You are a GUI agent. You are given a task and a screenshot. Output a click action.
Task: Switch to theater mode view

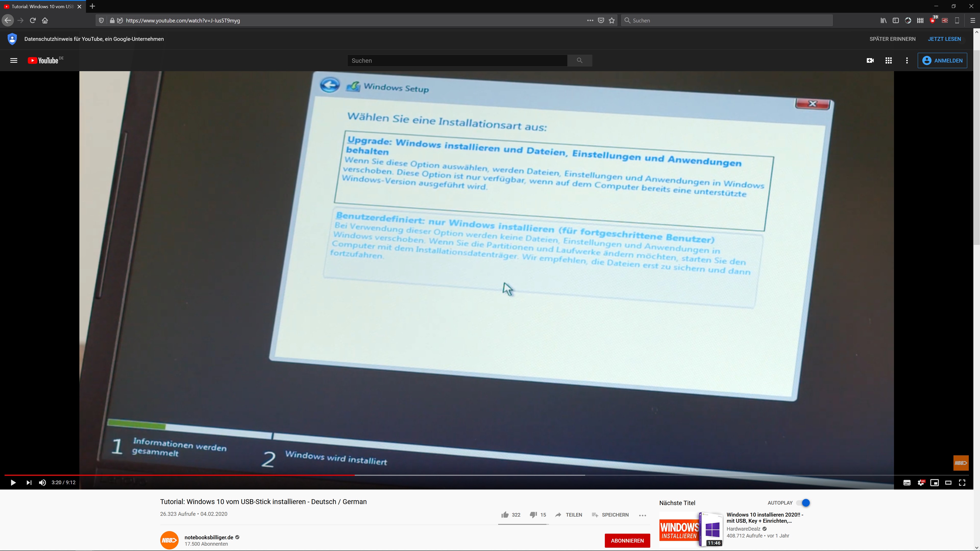(x=948, y=483)
